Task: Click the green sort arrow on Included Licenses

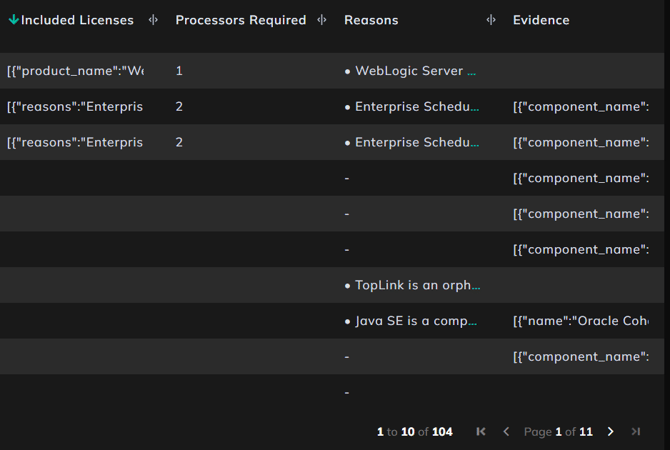Action: pos(14,20)
